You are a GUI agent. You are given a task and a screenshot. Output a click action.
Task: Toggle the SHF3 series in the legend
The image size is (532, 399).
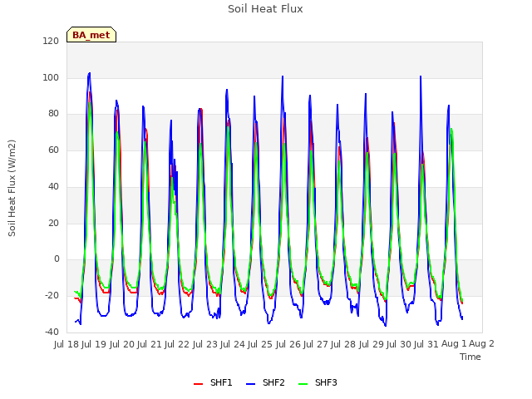coord(318,382)
